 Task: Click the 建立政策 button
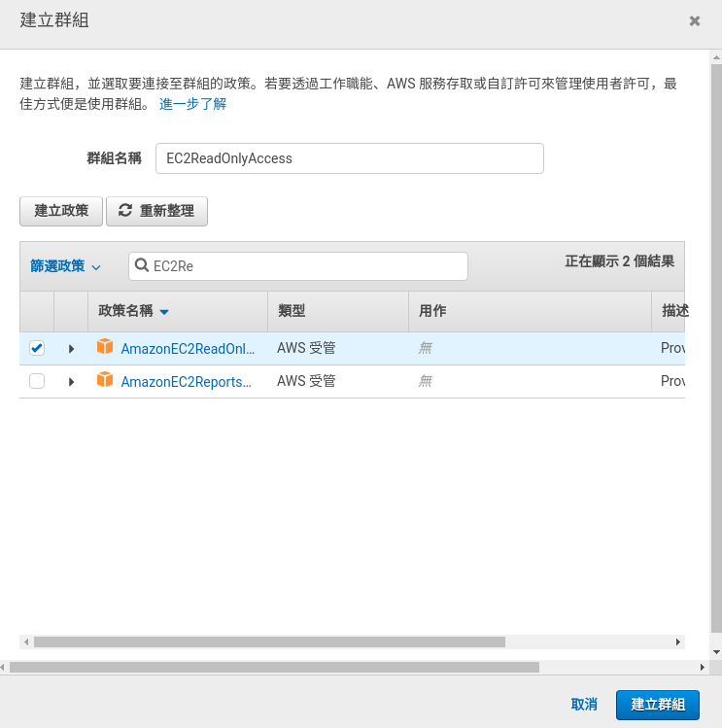[61, 211]
